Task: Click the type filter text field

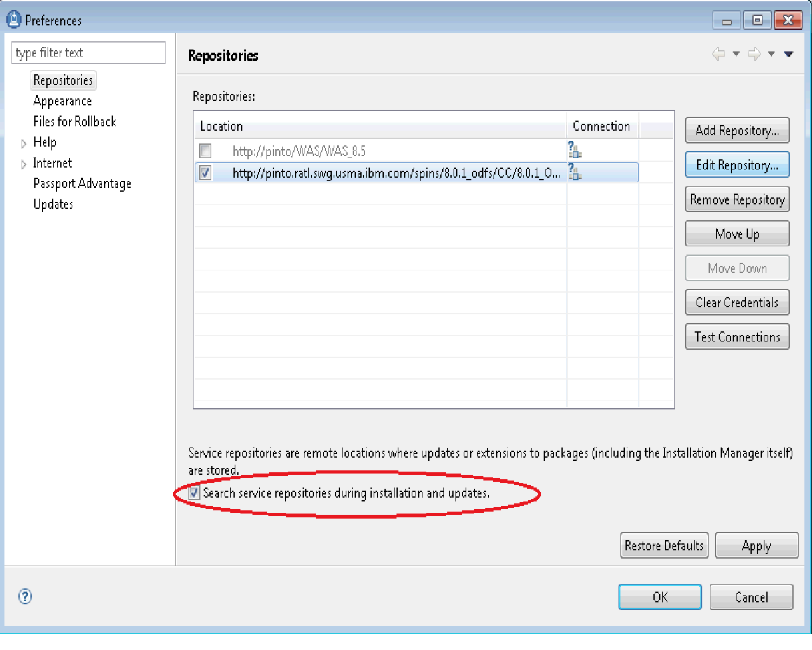Action: tap(88, 53)
